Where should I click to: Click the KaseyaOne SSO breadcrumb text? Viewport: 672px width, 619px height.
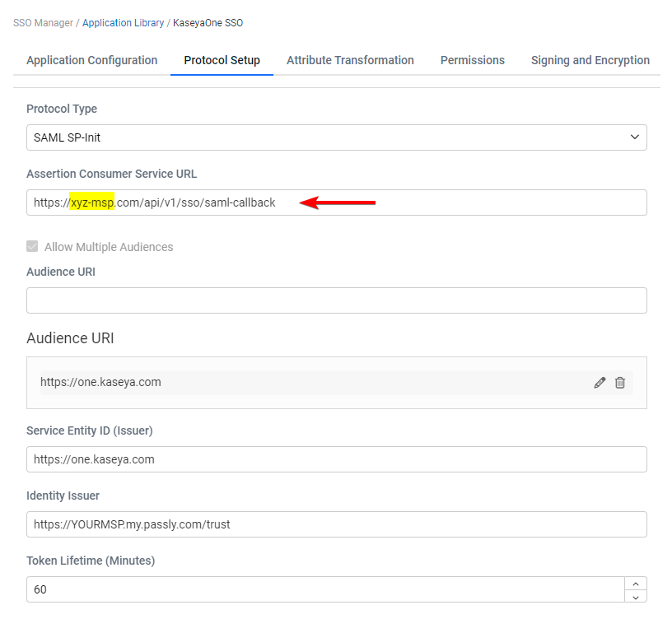pos(208,23)
